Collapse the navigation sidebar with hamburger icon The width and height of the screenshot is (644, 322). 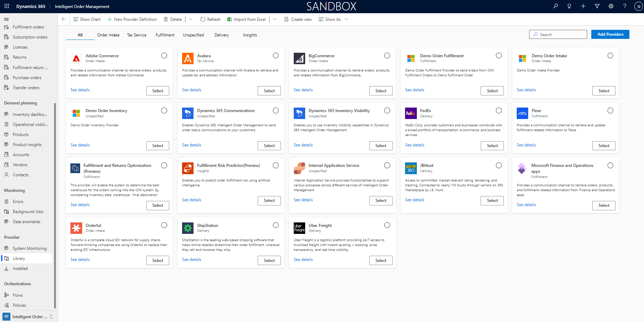(6, 19)
